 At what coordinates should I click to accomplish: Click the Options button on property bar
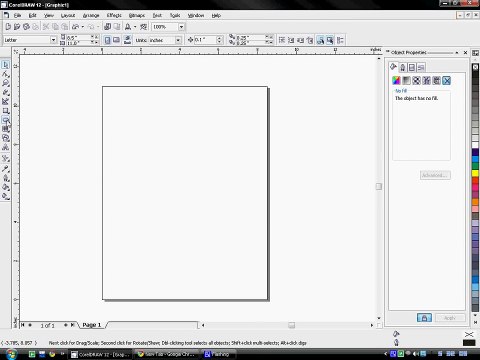[x=340, y=40]
